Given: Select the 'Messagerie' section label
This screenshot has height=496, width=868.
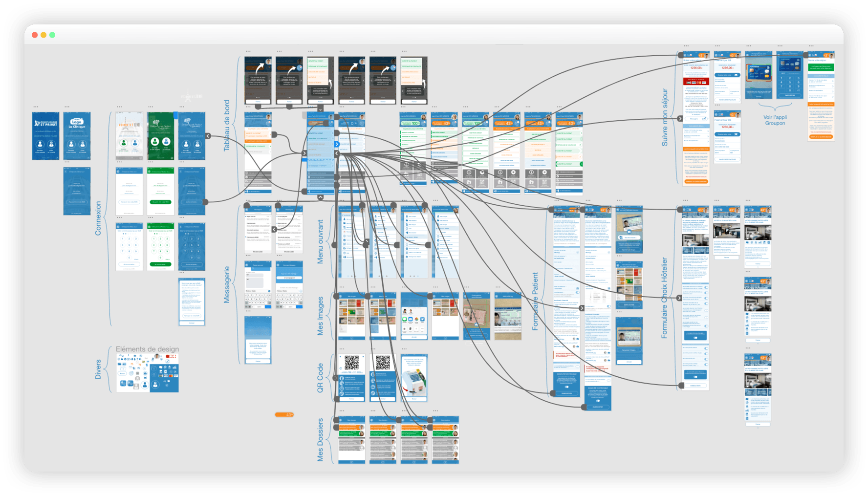Looking at the screenshot, I should [227, 285].
